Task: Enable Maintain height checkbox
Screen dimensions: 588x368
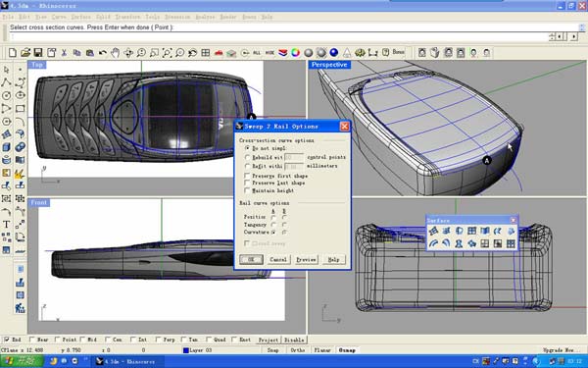Action: [247, 190]
